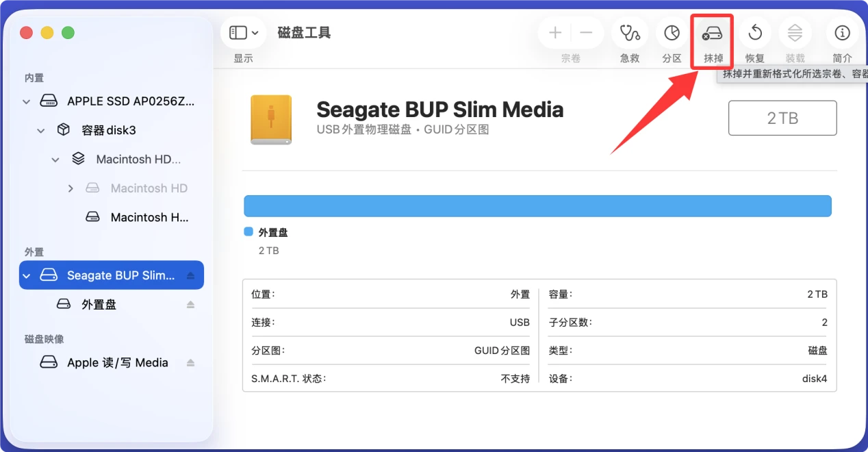Click the 类型 value 磁盘
Screen dimensions: 868x452
[x=817, y=351]
